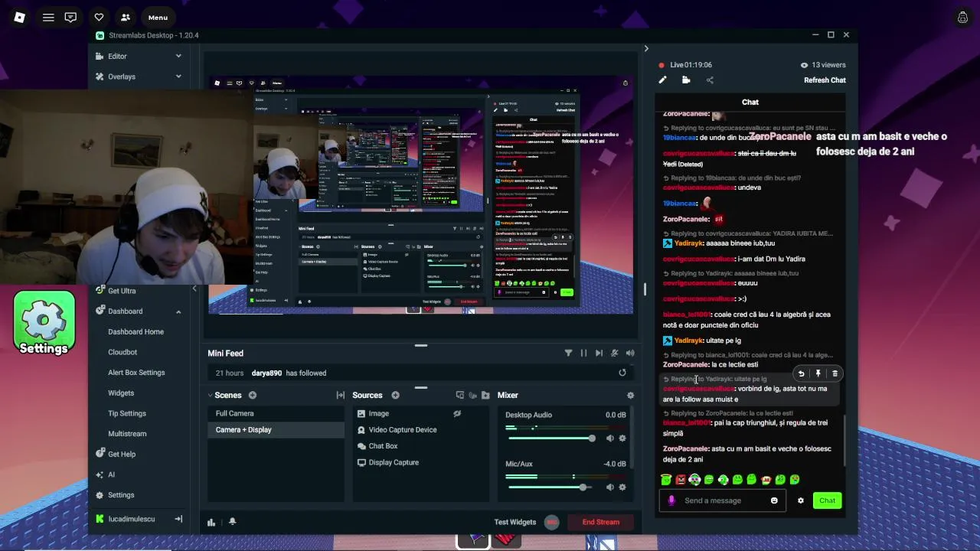Image resolution: width=980 pixels, height=551 pixels.
Task: Open Desktop Audio settings gear
Action: (x=622, y=439)
